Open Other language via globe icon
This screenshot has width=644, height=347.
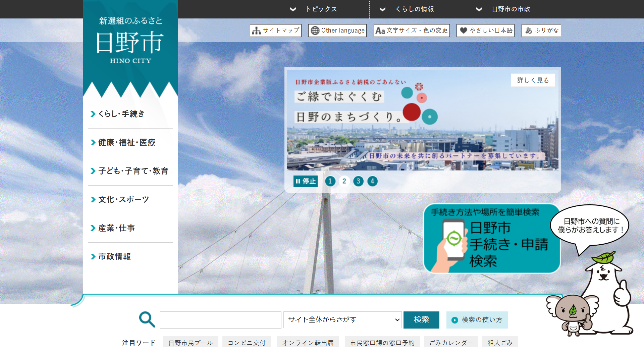(337, 31)
